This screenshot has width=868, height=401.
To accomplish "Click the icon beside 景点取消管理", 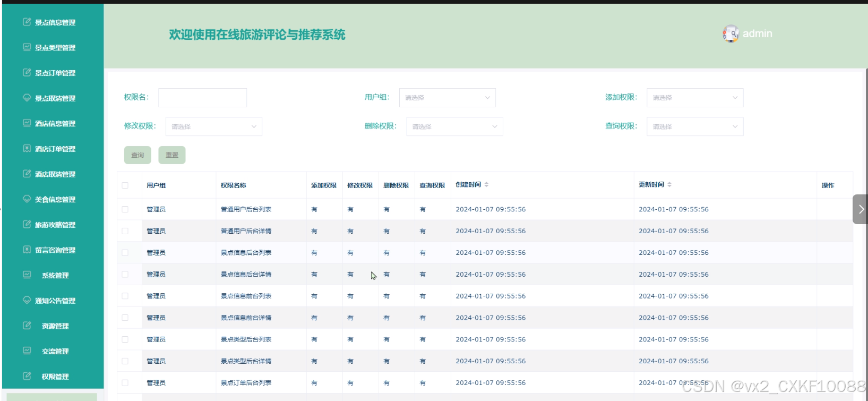I will (27, 98).
